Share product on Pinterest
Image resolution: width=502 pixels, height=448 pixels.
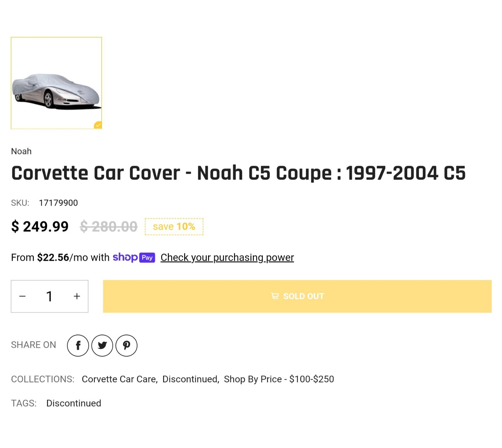tap(126, 345)
